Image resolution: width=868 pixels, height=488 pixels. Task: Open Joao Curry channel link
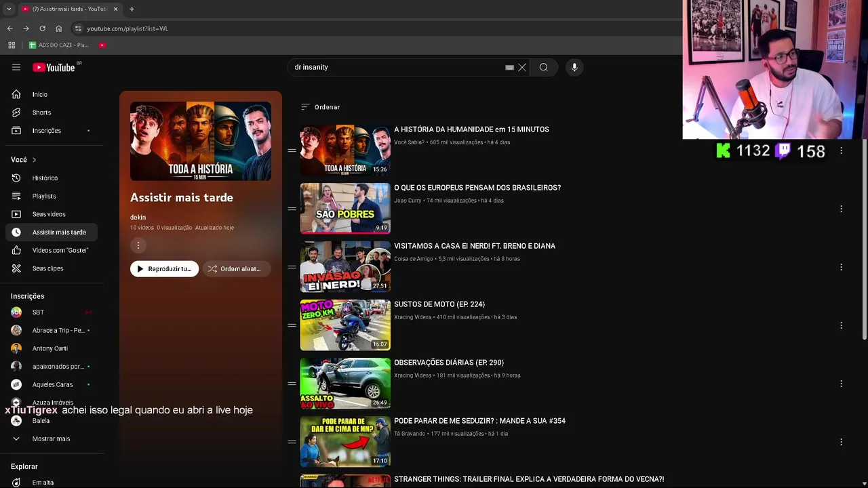click(x=408, y=201)
